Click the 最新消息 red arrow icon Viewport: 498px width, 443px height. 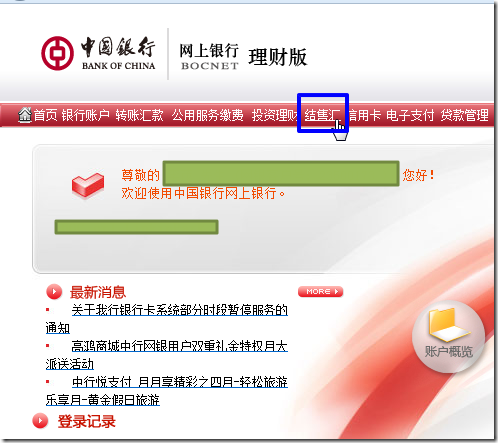(54, 292)
